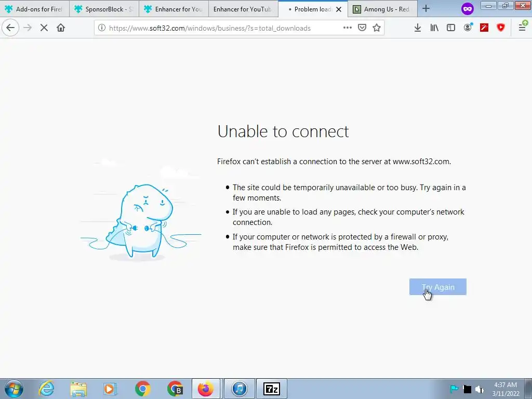This screenshot has height=399, width=532.
Task: Select Enhancer for YouTube tab without icon
Action: point(243,9)
